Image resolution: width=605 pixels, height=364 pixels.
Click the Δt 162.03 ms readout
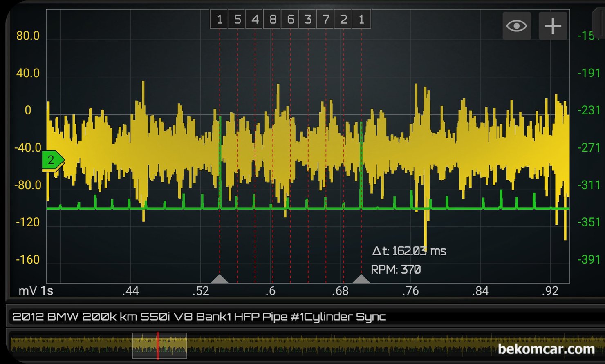[x=409, y=251]
